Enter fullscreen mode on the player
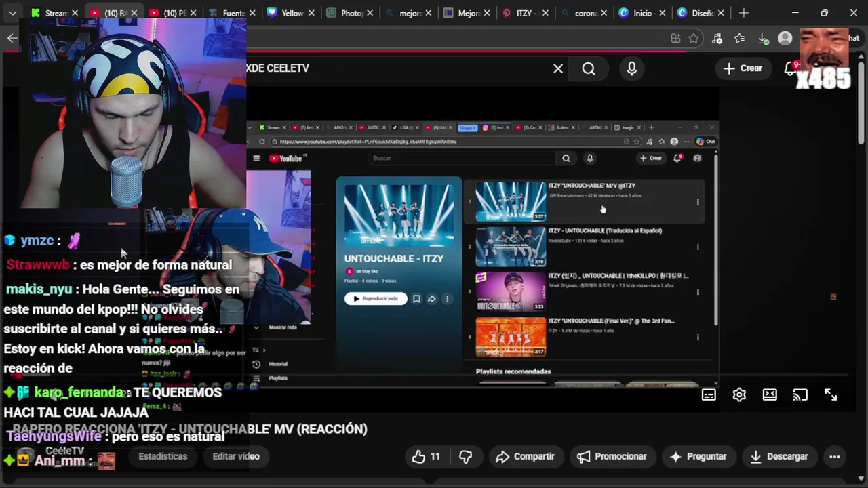The height and width of the screenshot is (488, 868). click(831, 395)
